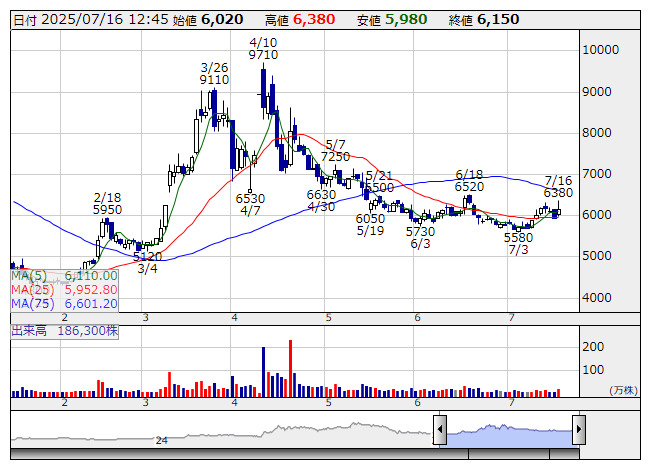The height and width of the screenshot is (470, 653).
Task: Click the 4/7 low label 6530
Action: (x=250, y=198)
